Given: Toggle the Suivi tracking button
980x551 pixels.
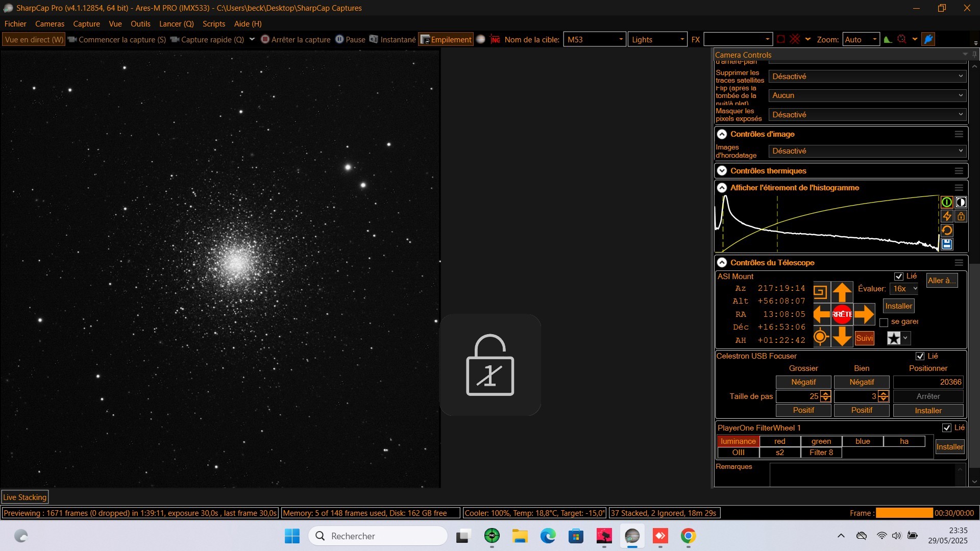Looking at the screenshot, I should click(x=864, y=338).
